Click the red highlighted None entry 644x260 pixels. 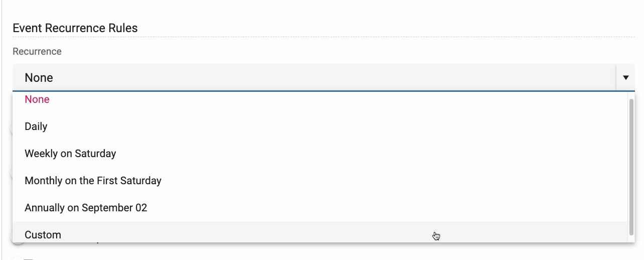tap(37, 99)
